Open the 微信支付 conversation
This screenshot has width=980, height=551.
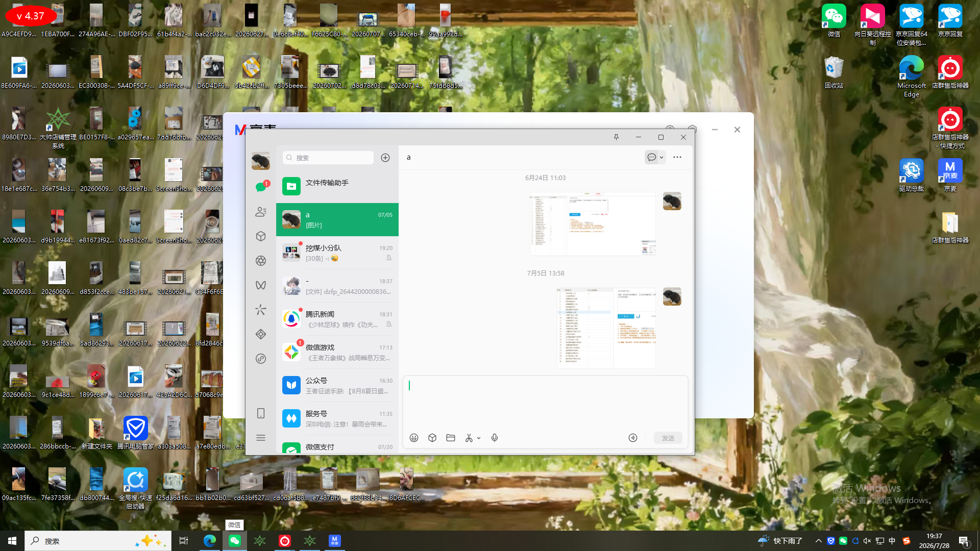click(x=337, y=445)
